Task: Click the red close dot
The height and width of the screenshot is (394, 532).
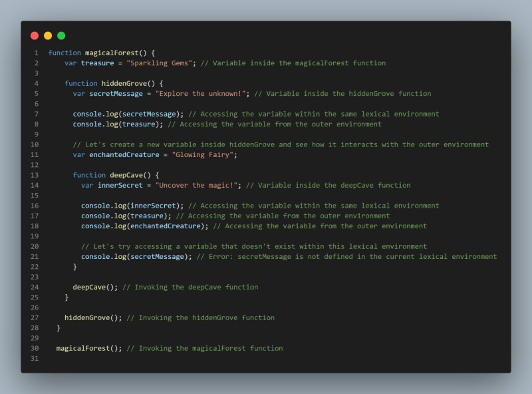Action: pos(35,36)
